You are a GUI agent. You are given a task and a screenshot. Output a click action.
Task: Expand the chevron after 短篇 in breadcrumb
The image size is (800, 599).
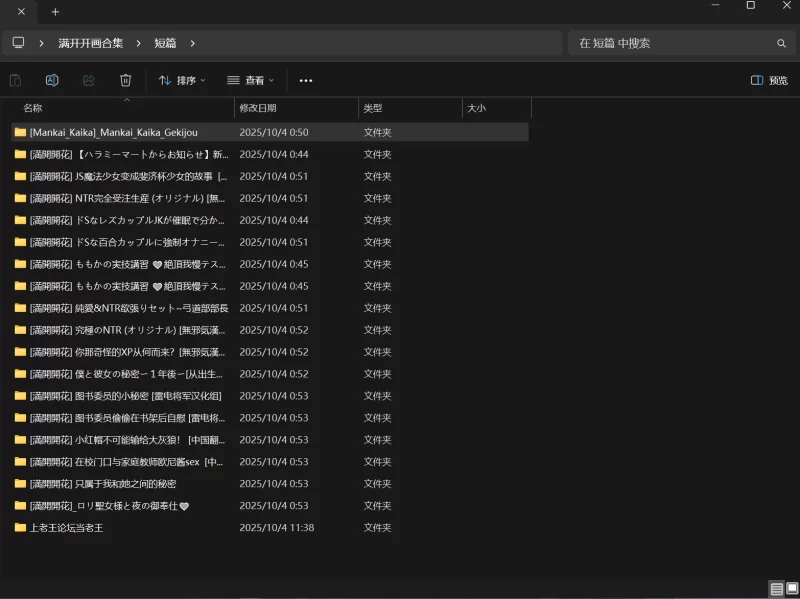[192, 43]
